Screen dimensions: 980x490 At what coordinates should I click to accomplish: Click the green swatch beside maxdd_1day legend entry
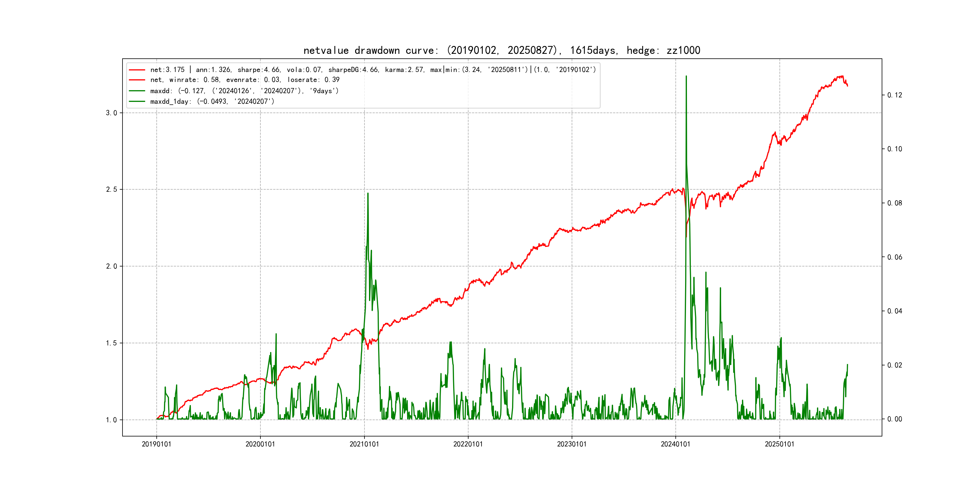(x=137, y=102)
